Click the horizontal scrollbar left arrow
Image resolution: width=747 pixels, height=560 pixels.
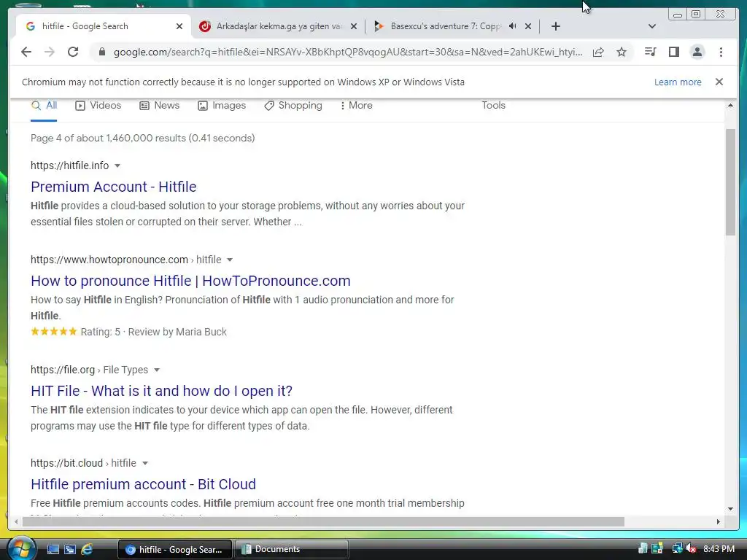pyautogui.click(x=16, y=522)
